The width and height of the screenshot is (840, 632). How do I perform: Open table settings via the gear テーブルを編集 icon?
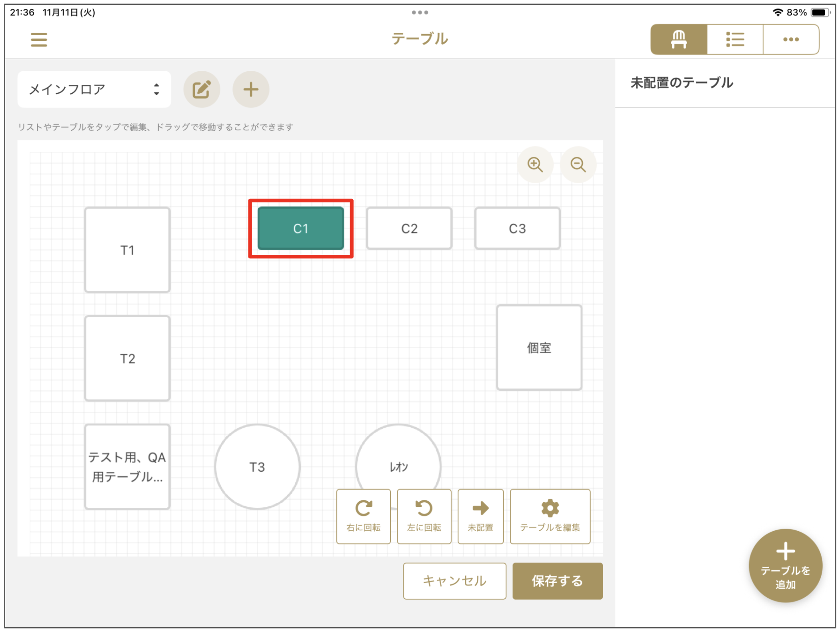(x=550, y=516)
